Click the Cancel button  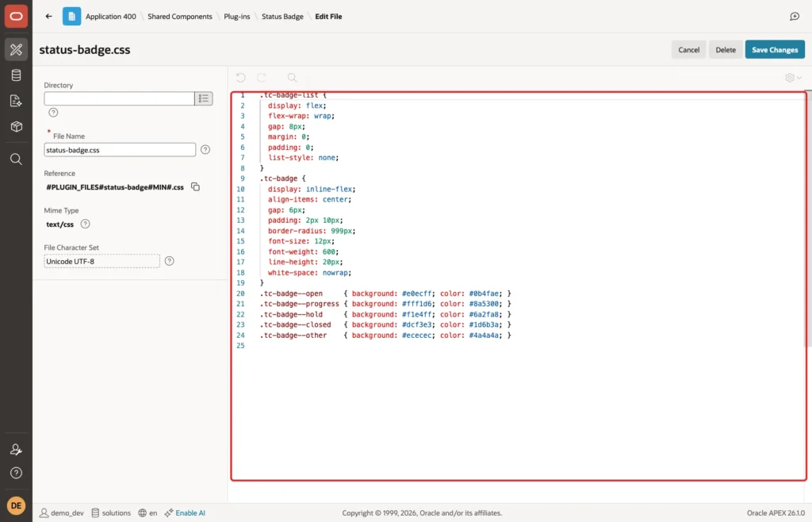coord(689,50)
